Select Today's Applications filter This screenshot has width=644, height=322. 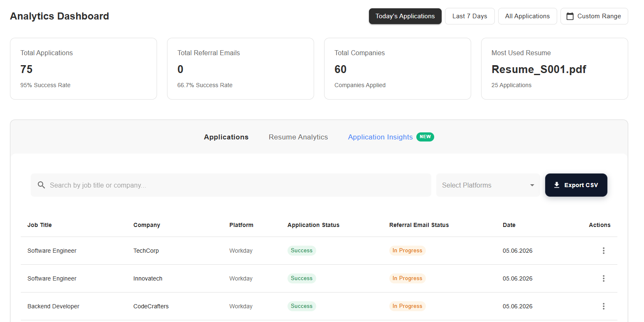click(x=405, y=16)
